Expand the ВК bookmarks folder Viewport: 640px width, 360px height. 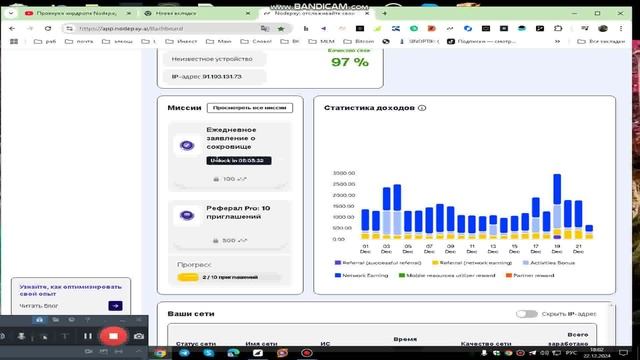pyautogui.click(x=289, y=41)
